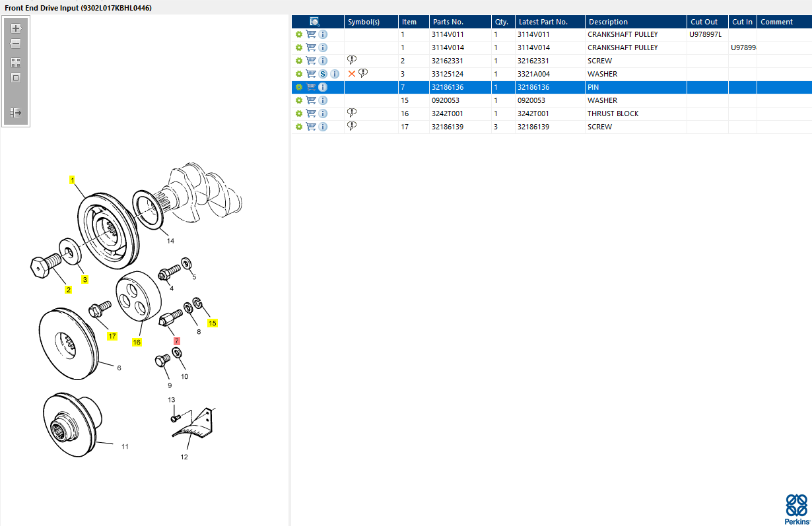Add part 3114V014 to cart
Screen dimensions: 812x526
(311, 48)
